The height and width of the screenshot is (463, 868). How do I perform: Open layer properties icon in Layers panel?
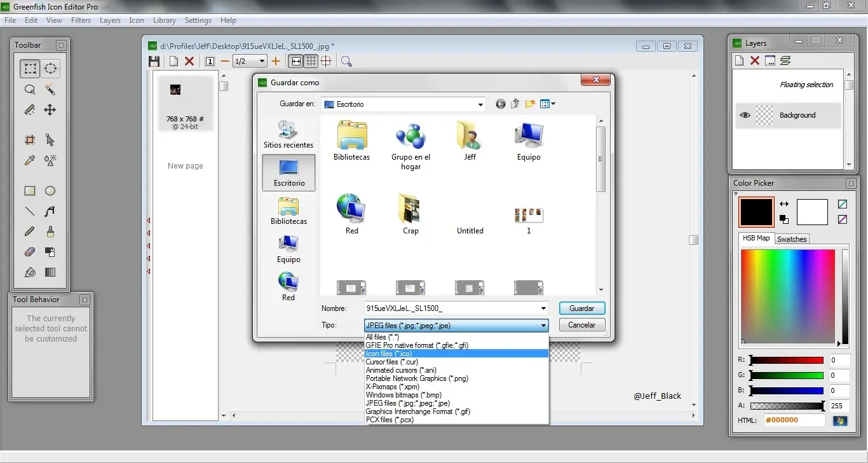[x=770, y=60]
